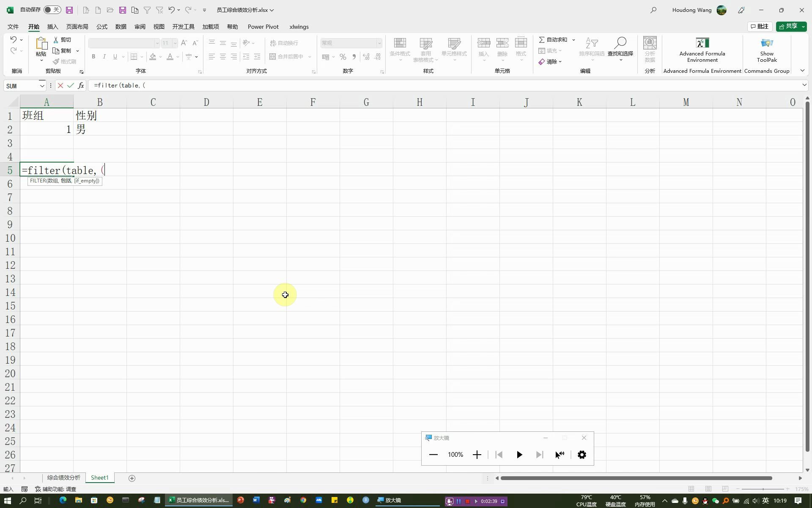Open Advanced Formula Environment icon
The width and height of the screenshot is (812, 508).
click(702, 44)
